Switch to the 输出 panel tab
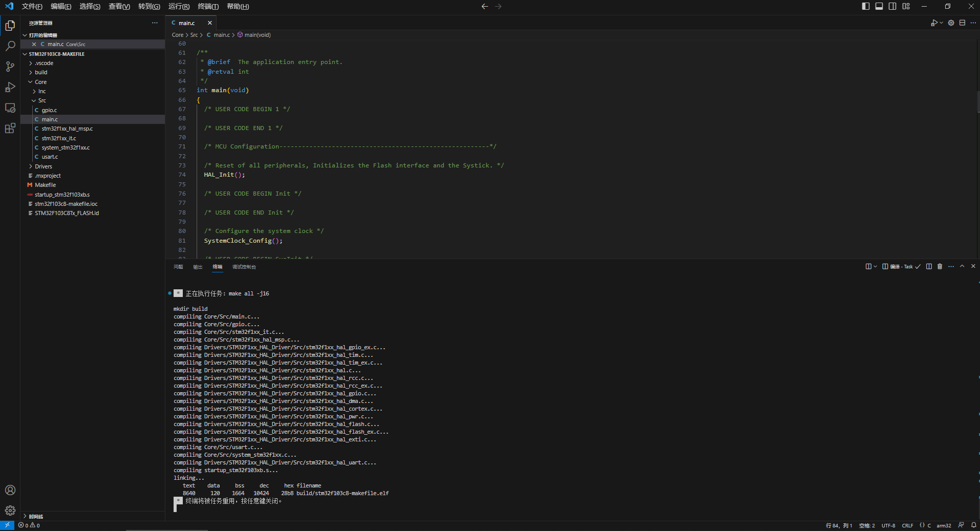Viewport: 980px width, 531px height. point(198,267)
